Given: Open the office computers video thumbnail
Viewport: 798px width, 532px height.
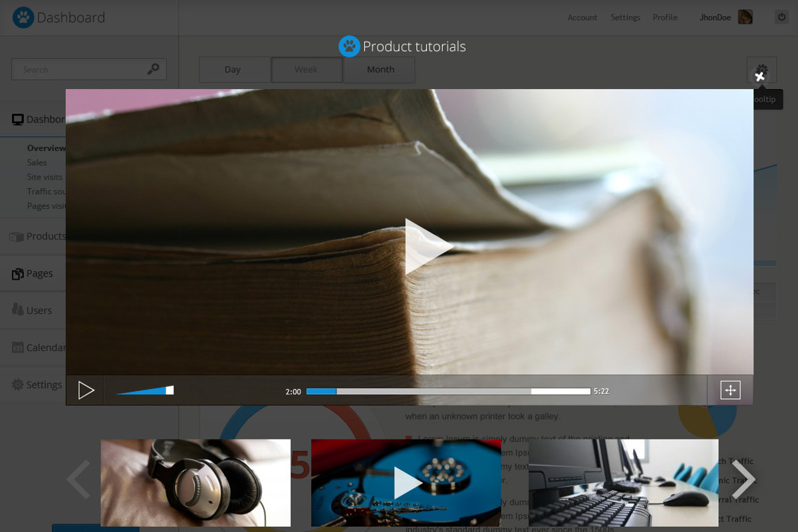Looking at the screenshot, I should coord(623,483).
